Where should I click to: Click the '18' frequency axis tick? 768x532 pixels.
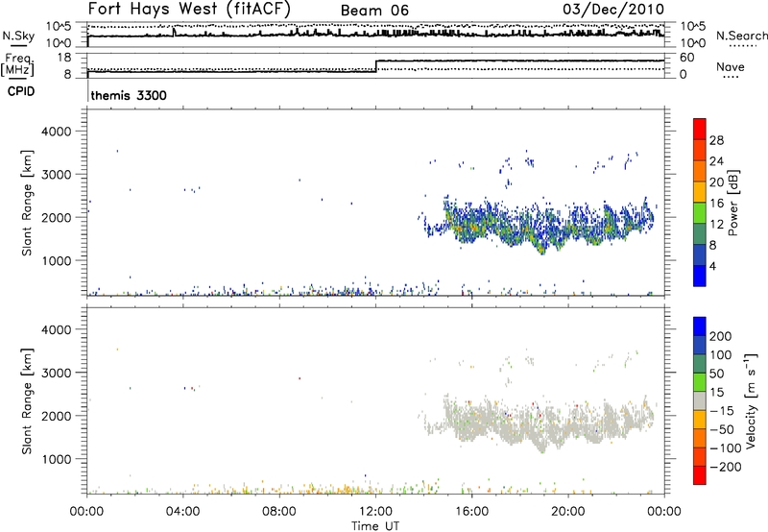click(63, 58)
